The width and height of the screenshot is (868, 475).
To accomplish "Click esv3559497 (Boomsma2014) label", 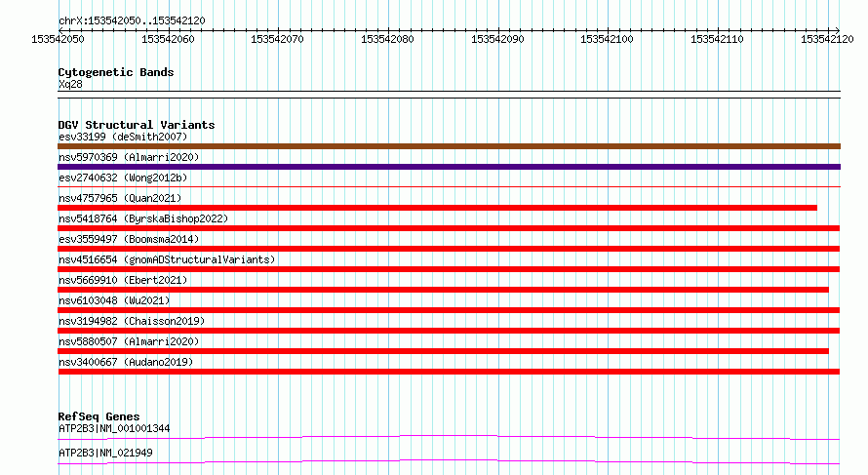I will point(129,239).
